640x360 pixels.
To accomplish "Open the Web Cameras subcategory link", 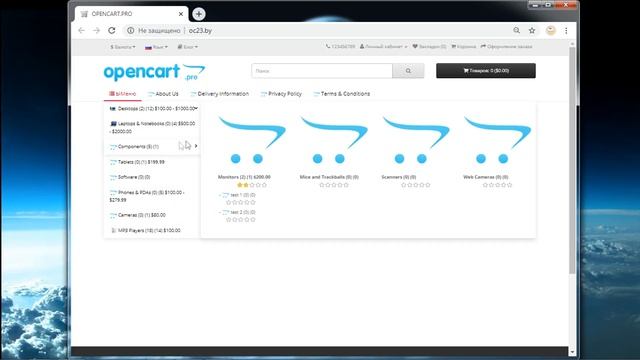I will click(x=486, y=177).
